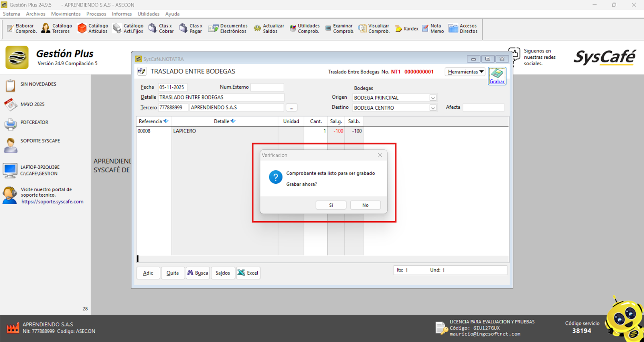Open Documentos Electrónicos tool

(227, 28)
